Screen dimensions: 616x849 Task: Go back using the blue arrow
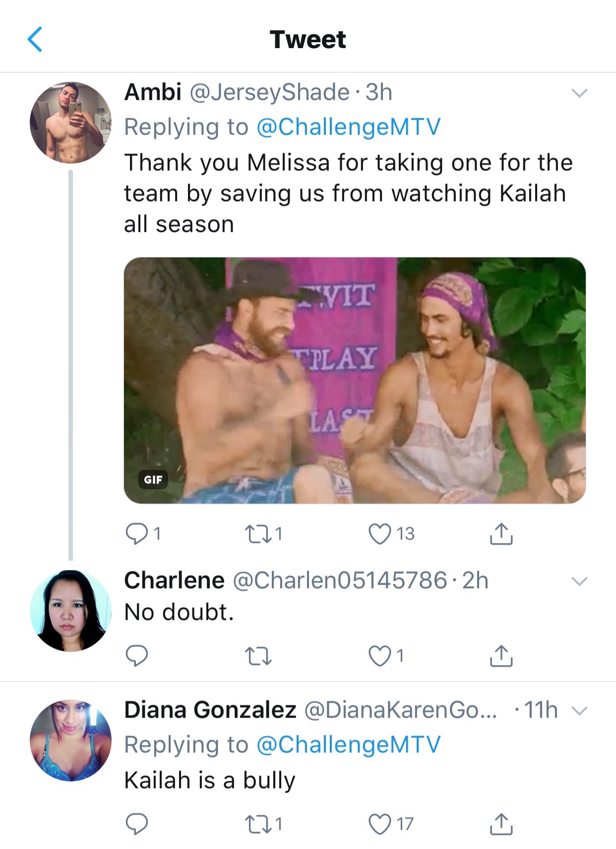35,39
